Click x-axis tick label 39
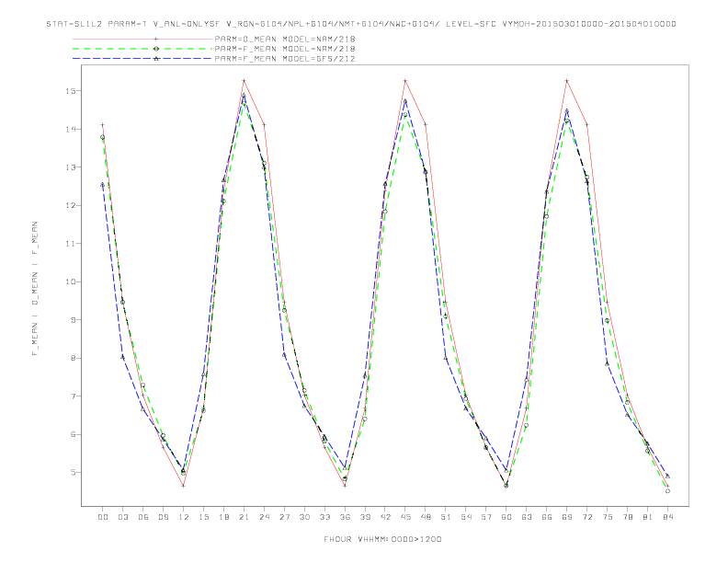The image size is (728, 563). click(365, 517)
